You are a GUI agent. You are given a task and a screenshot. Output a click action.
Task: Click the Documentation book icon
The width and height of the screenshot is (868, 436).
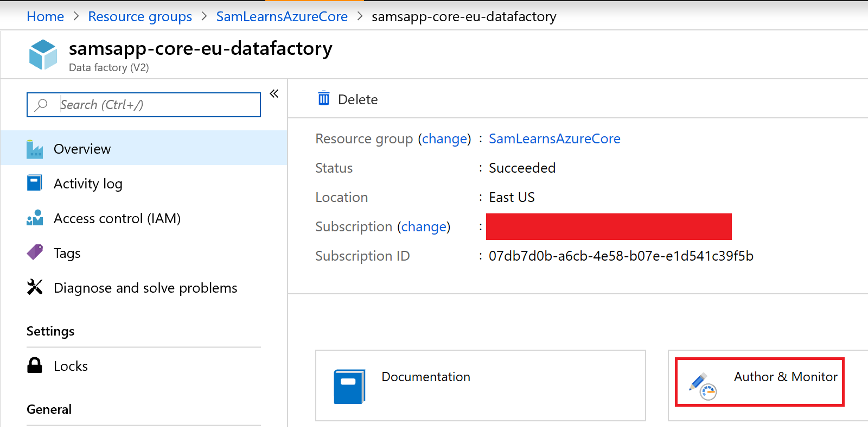point(349,386)
